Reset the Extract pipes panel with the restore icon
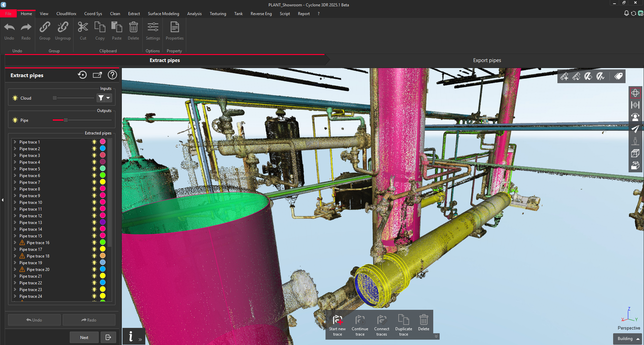Screen dimensions: 644x345 tap(82, 75)
